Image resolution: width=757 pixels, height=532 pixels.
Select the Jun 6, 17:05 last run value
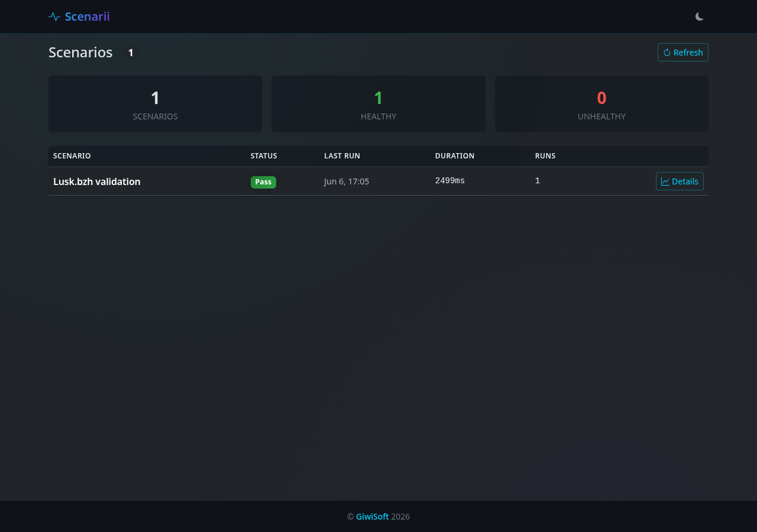(347, 181)
